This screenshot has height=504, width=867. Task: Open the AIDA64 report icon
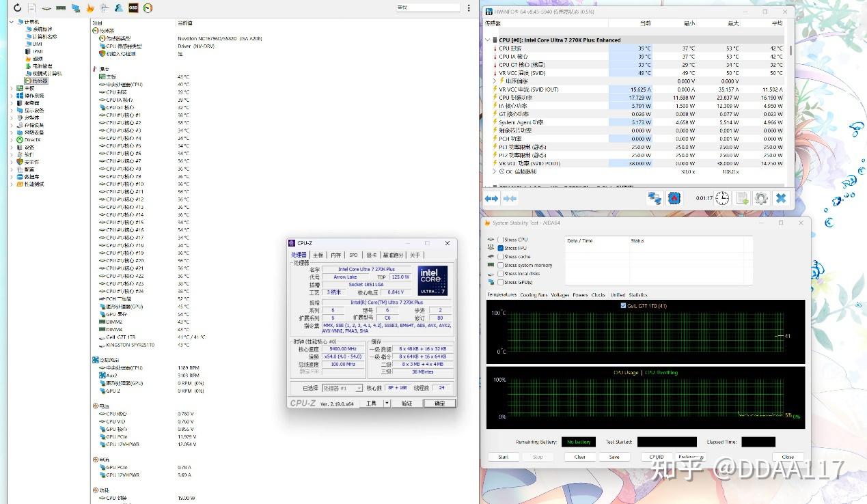[x=31, y=8]
